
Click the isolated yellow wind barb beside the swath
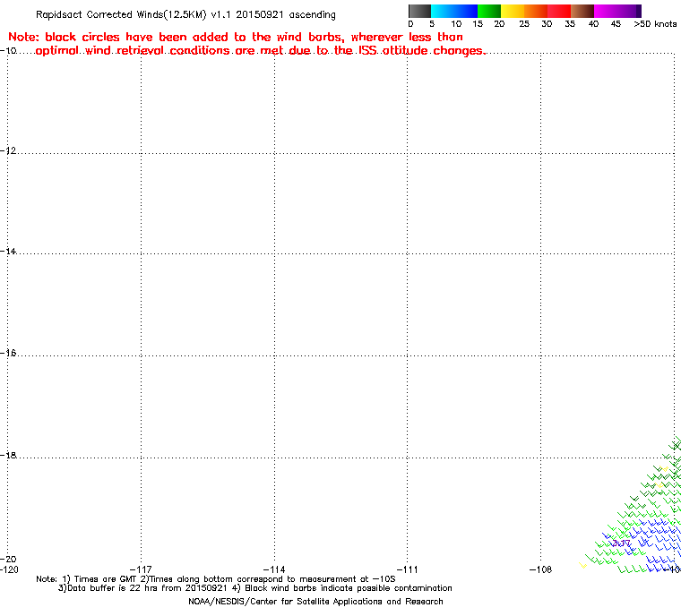click(582, 565)
